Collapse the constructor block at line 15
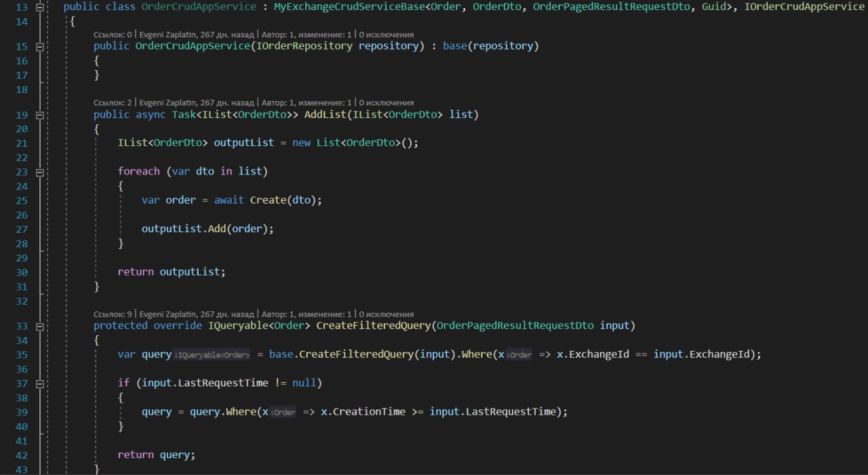868x475 pixels. [x=39, y=47]
